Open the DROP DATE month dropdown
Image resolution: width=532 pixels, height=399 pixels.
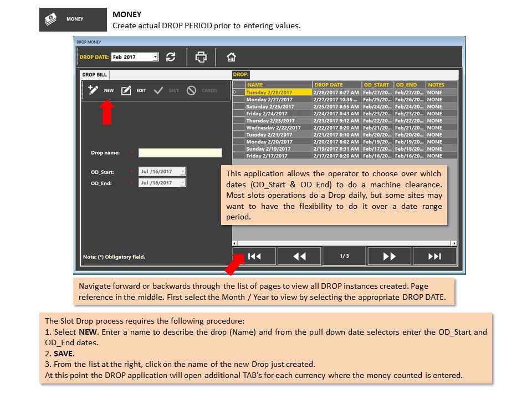155,57
